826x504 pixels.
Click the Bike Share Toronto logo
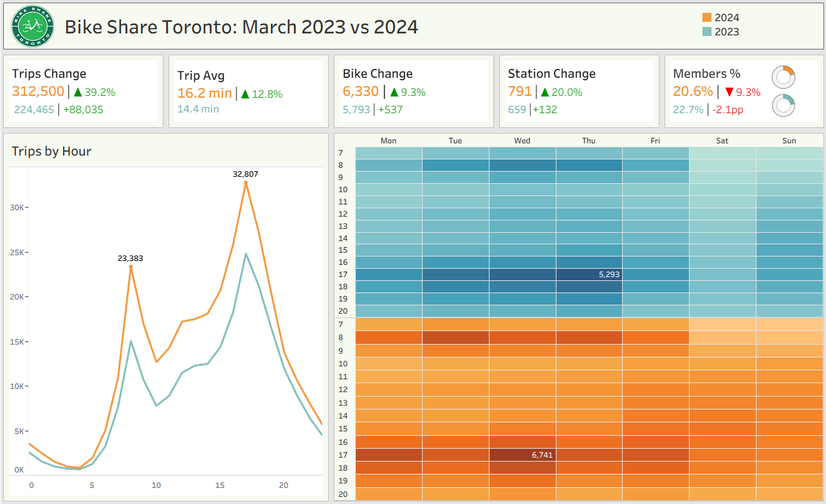[32, 26]
